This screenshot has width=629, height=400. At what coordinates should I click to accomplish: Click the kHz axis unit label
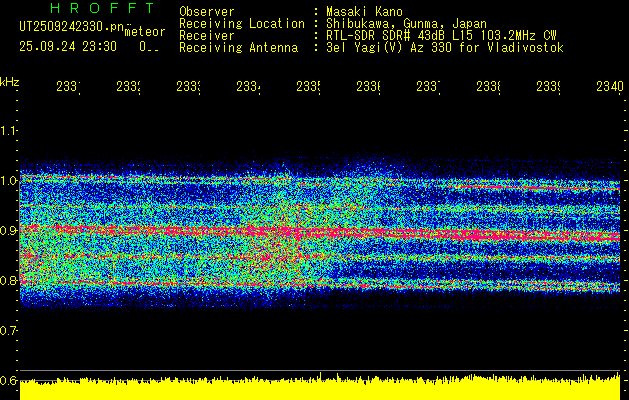click(9, 82)
